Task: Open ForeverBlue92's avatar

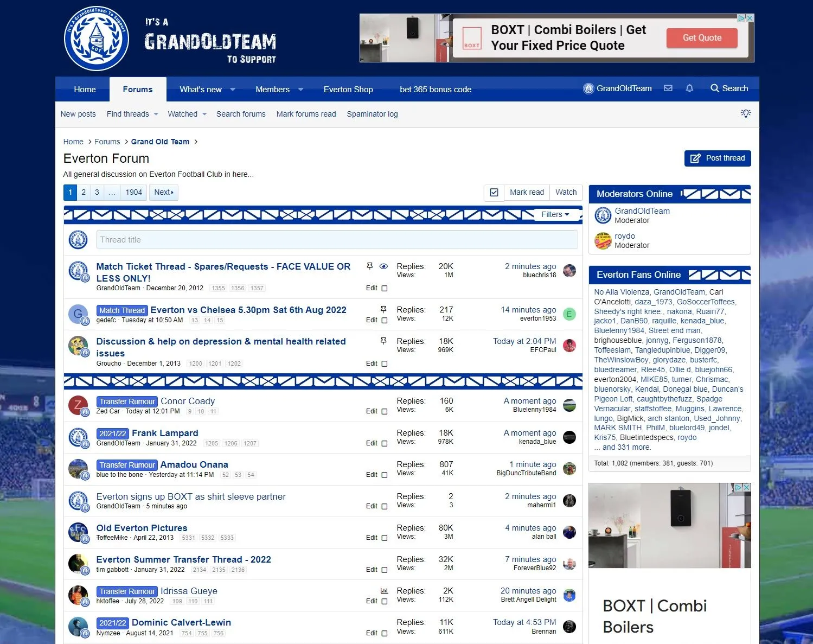Action: tap(569, 564)
